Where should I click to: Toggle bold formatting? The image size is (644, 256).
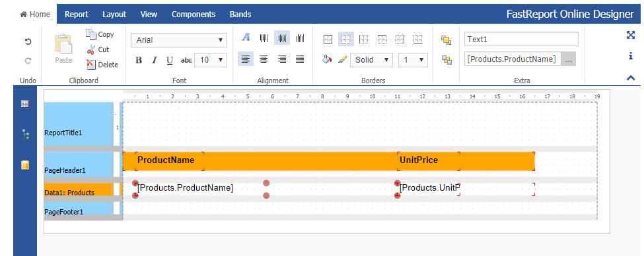[x=139, y=60]
